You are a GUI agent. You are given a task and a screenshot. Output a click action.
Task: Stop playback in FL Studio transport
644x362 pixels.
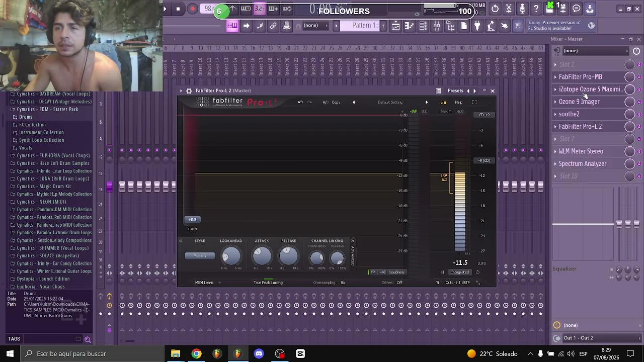click(178, 9)
